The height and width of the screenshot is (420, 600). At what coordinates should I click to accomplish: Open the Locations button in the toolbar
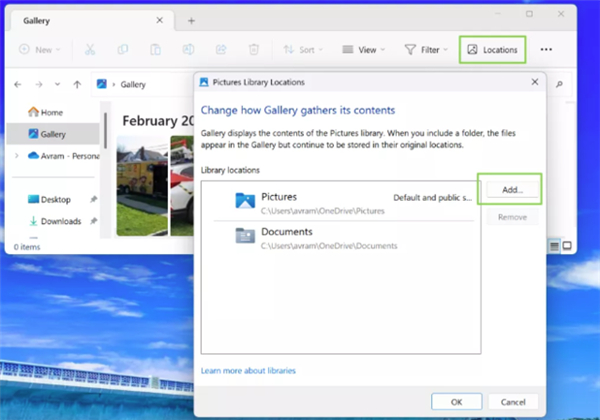point(492,49)
